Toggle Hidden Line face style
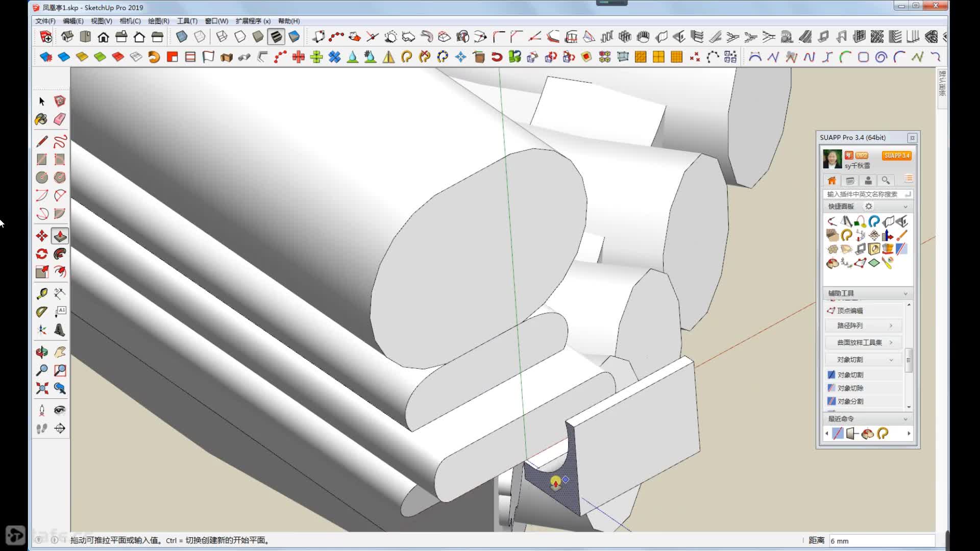980x551 pixels. 240,37
